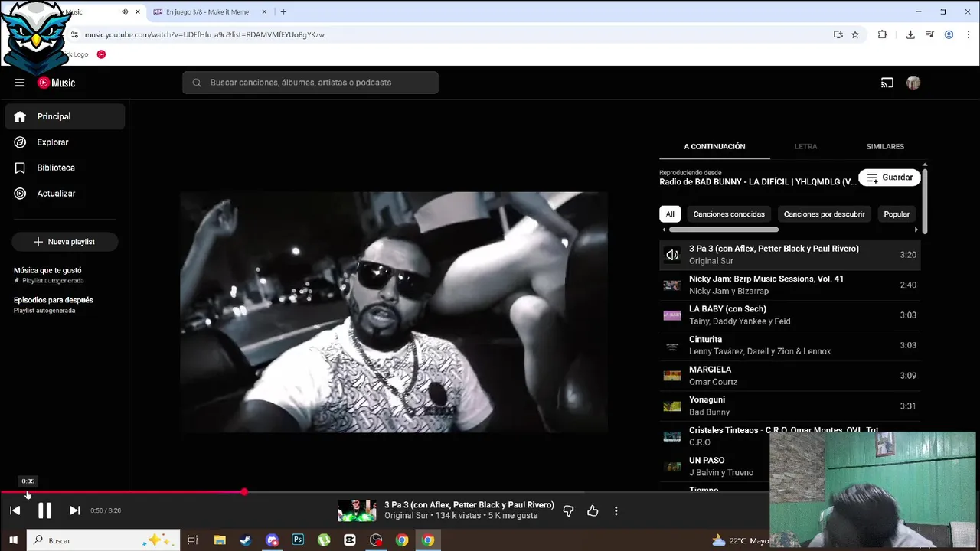Select the Canciones conocidas filter chip
This screenshot has height=551, width=980.
[x=729, y=214]
